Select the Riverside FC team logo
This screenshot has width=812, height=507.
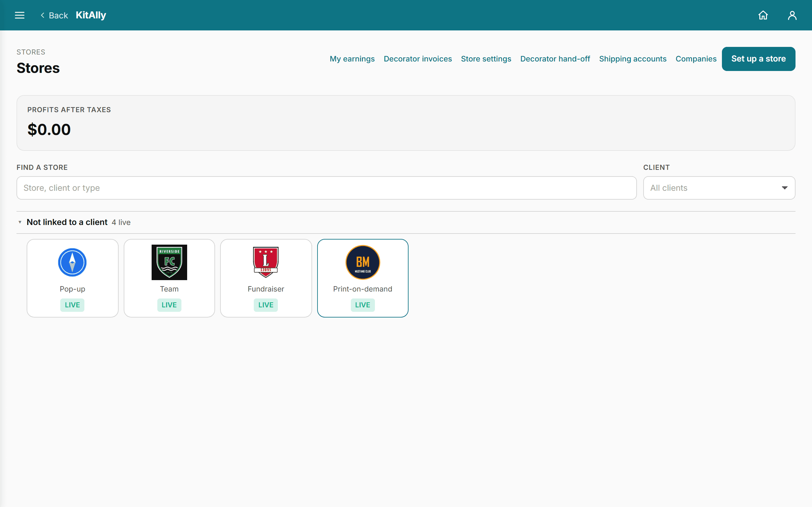[x=169, y=262]
